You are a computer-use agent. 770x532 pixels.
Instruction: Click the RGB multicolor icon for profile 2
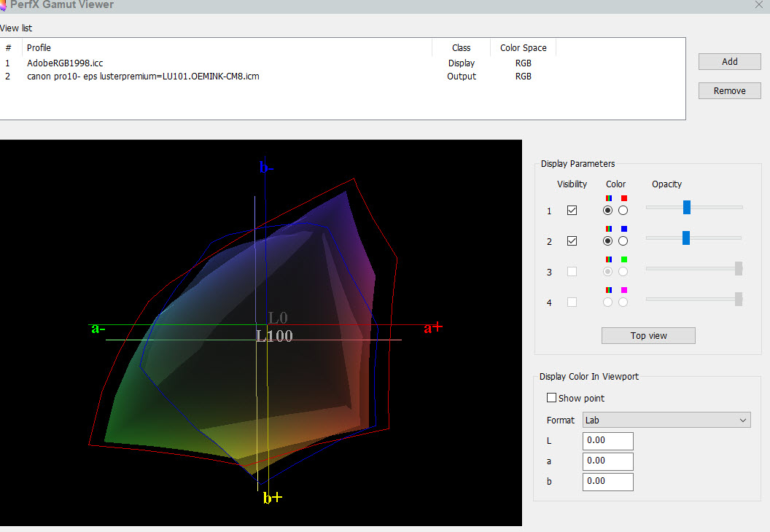pos(609,229)
